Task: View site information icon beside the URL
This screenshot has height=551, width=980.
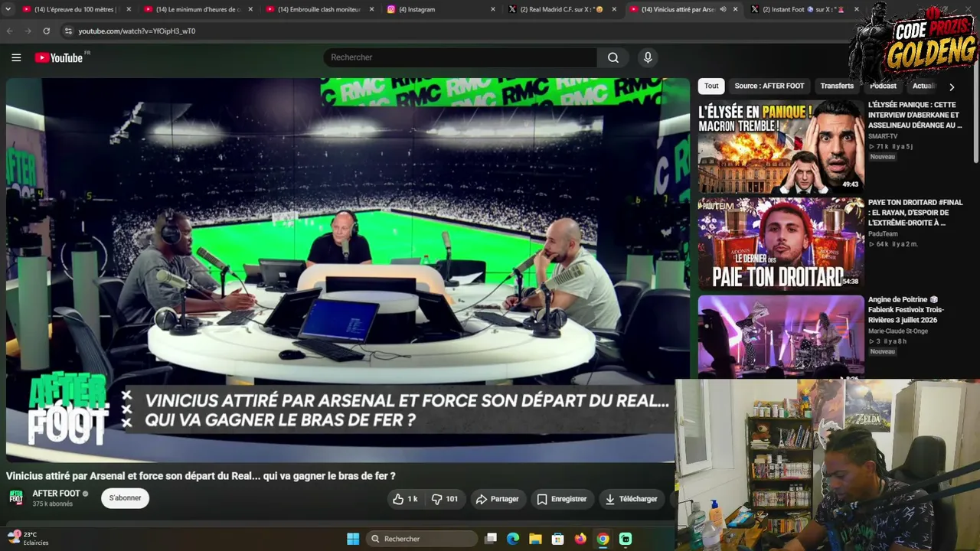Action: [68, 31]
